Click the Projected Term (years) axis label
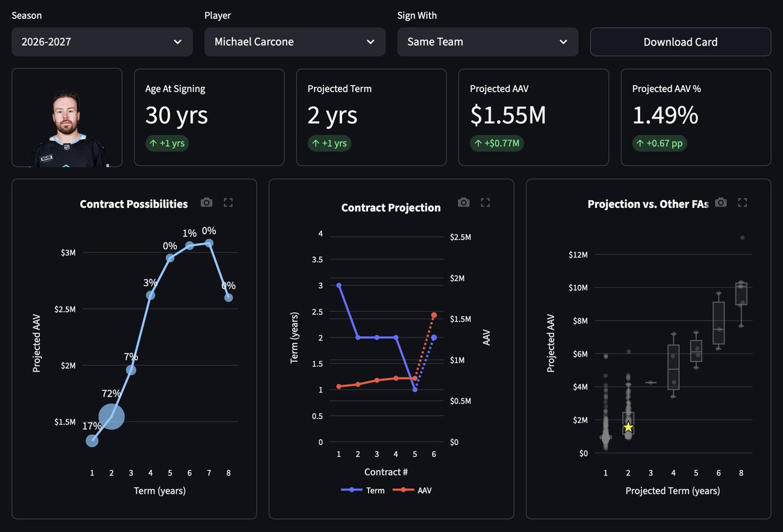 click(673, 490)
